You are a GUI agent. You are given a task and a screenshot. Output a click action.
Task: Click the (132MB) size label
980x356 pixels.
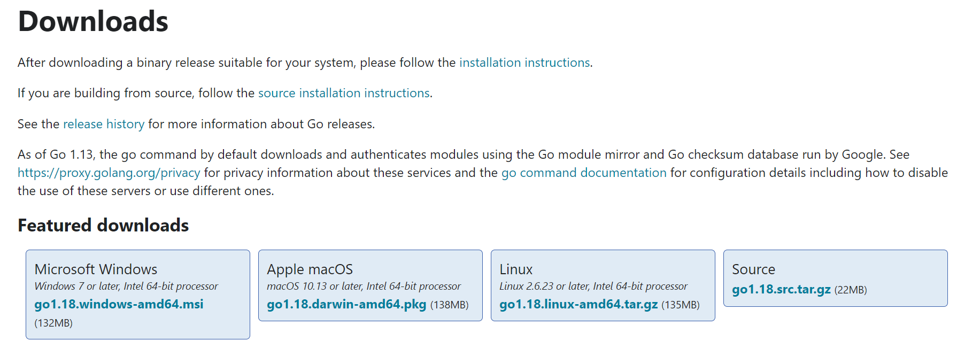(53, 323)
